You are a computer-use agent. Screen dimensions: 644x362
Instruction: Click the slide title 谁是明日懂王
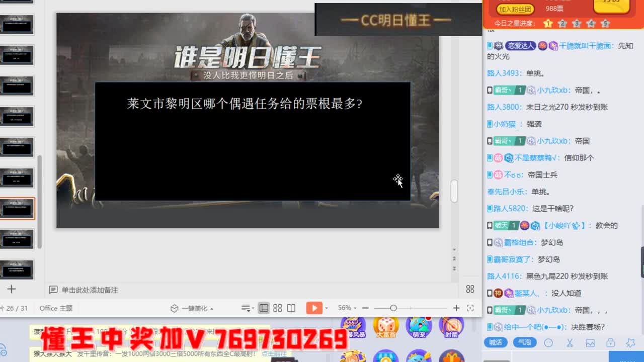[247, 57]
